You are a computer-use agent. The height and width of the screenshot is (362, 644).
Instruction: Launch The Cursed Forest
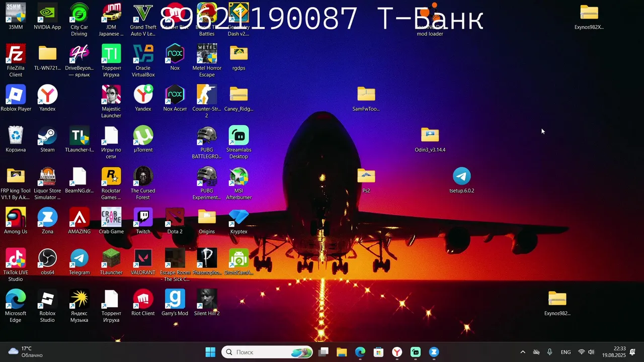pos(143,183)
